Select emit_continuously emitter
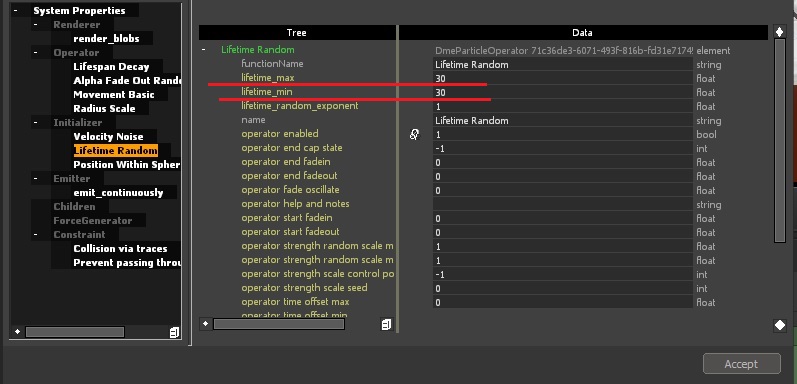The image size is (797, 384). click(118, 193)
